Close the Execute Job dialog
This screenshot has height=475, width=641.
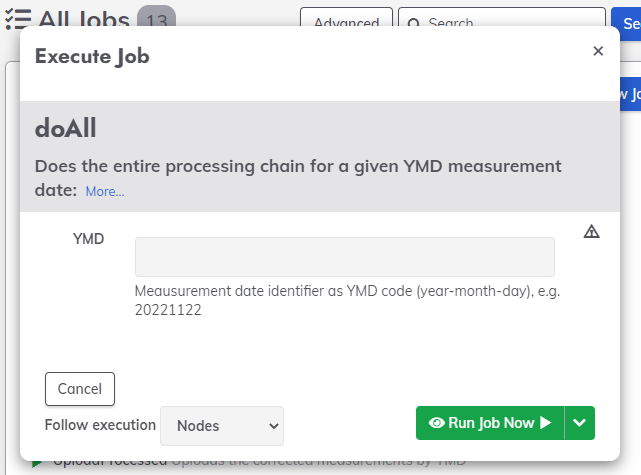[x=598, y=51]
